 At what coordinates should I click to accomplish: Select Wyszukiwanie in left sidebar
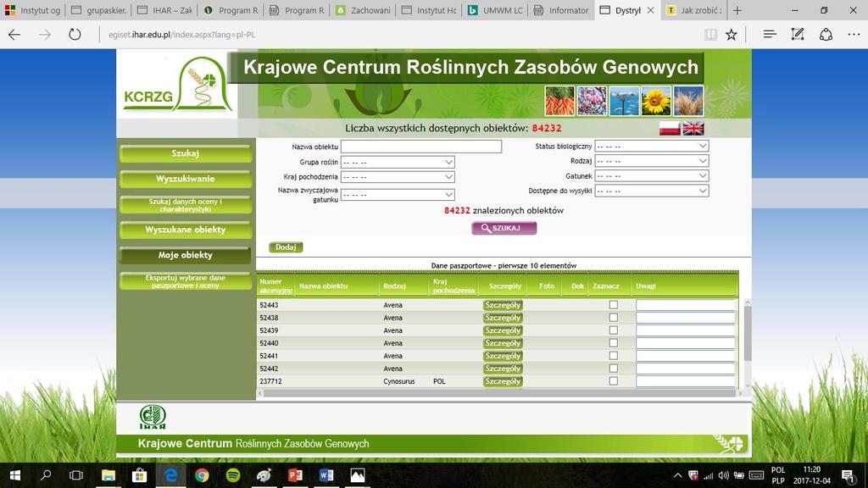(x=186, y=180)
